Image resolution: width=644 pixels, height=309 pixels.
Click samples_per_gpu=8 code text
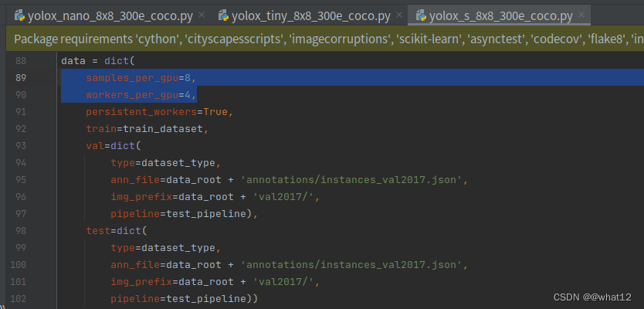(x=141, y=78)
